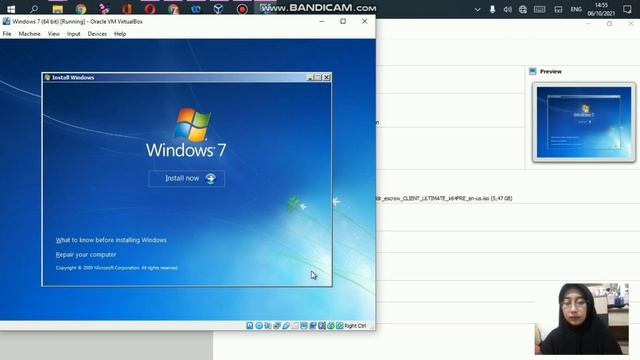This screenshot has width=640, height=360.
Task: Click the Preview panel header icon
Action: point(532,71)
